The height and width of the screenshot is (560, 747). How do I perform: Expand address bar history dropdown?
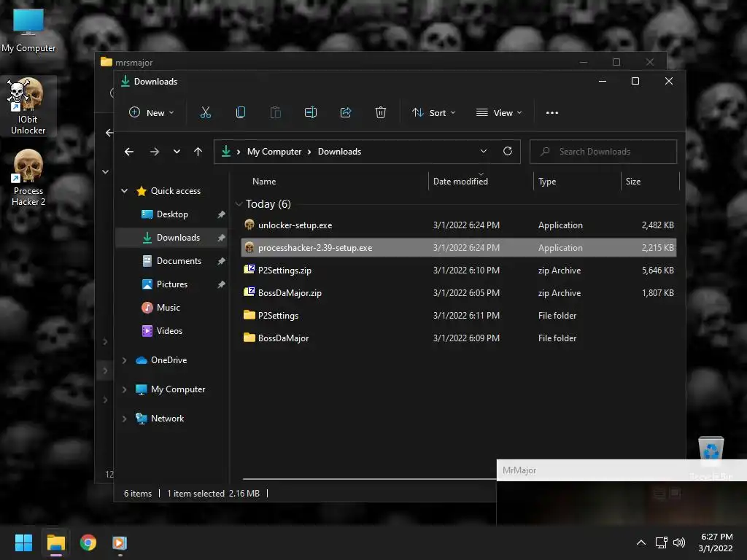coord(484,151)
